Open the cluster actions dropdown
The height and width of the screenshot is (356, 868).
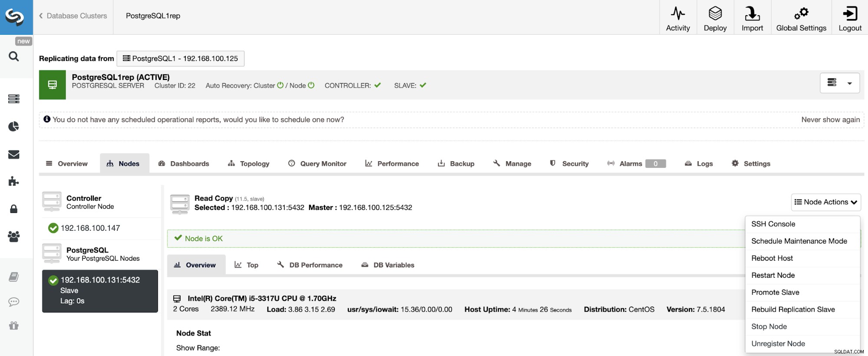coord(840,83)
